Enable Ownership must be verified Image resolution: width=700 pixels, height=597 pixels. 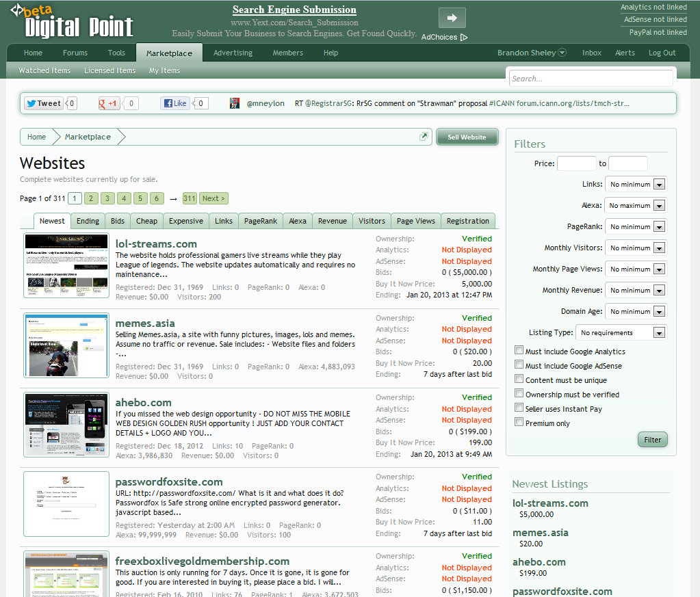519,393
